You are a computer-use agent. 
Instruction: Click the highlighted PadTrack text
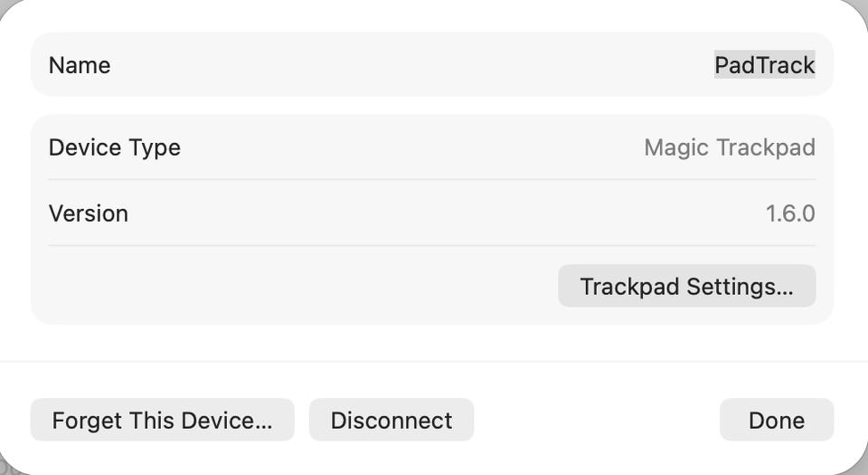pos(764,65)
